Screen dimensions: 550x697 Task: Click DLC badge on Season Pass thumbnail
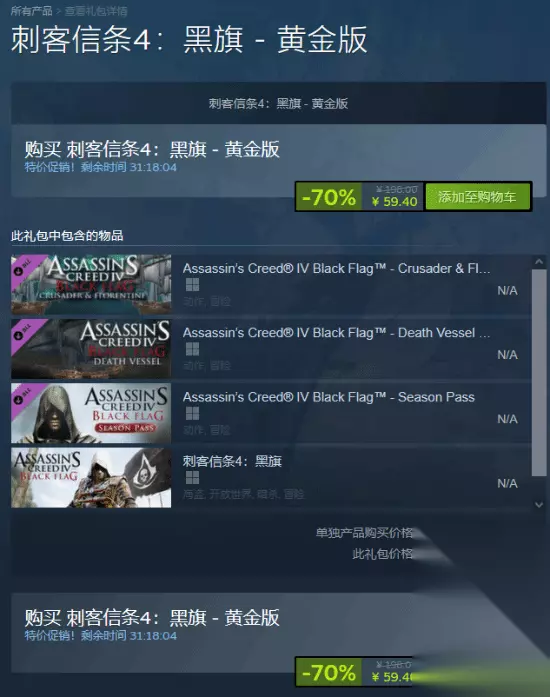point(24,395)
